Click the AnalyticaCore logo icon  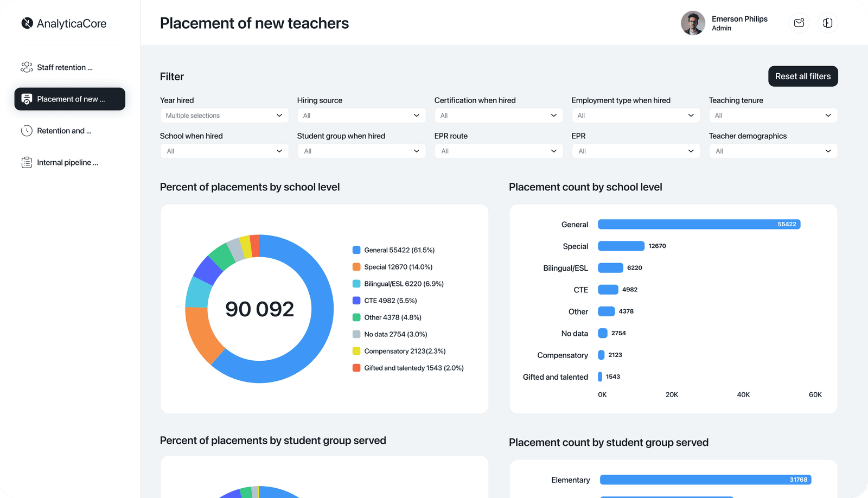point(27,23)
